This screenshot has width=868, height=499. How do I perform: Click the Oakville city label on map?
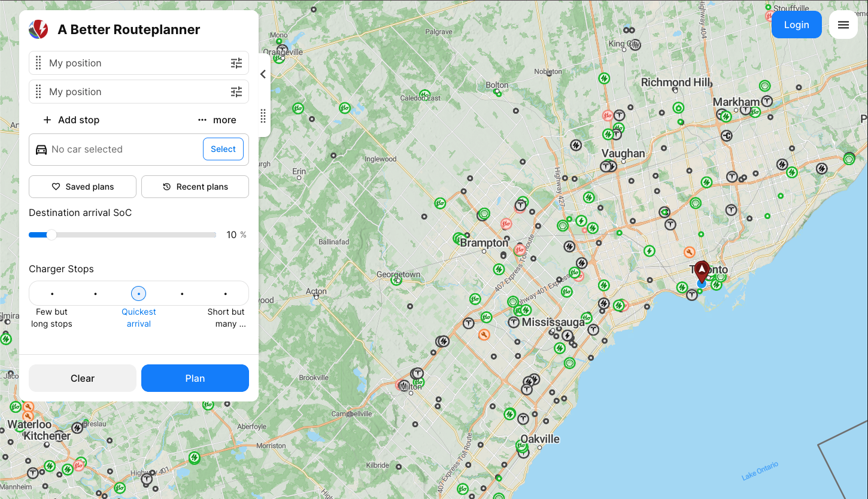tap(540, 439)
